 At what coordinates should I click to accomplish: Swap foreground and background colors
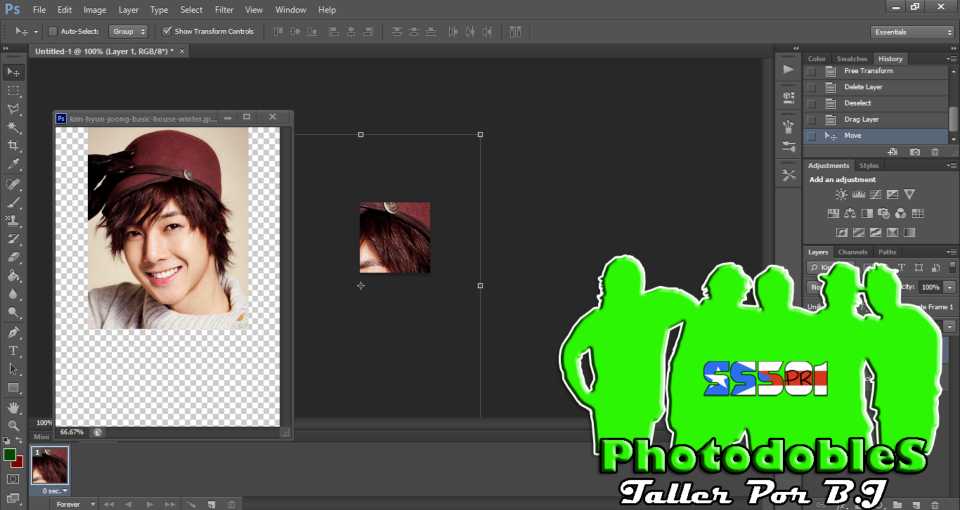[x=19, y=440]
